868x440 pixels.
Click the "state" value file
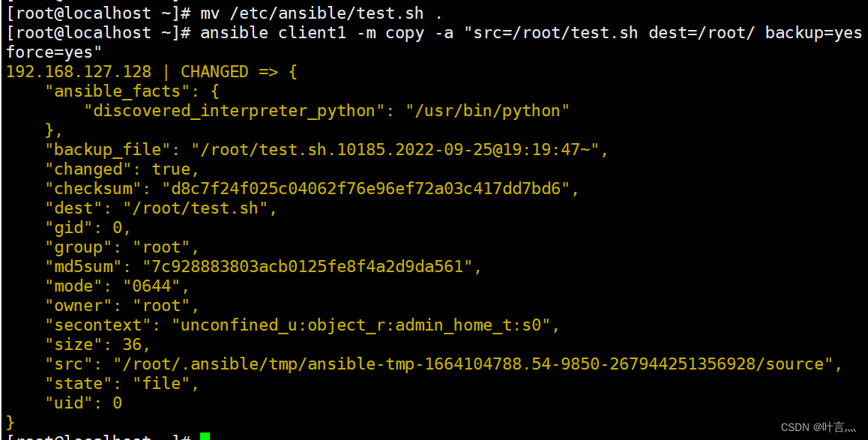coord(161,384)
